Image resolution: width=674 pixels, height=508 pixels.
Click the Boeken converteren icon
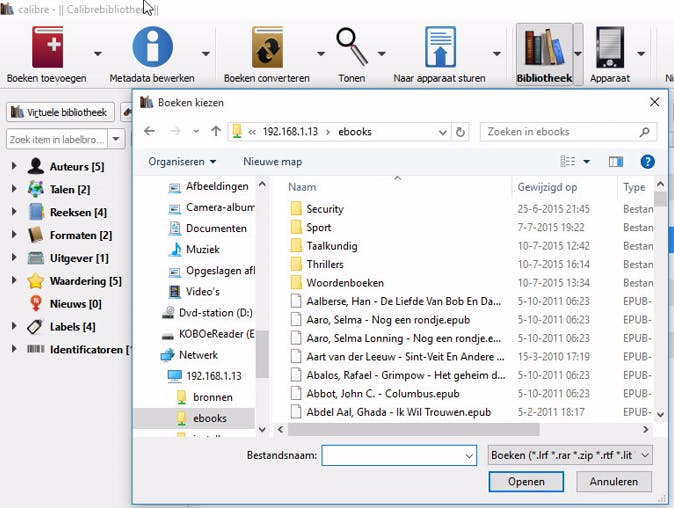tap(267, 47)
